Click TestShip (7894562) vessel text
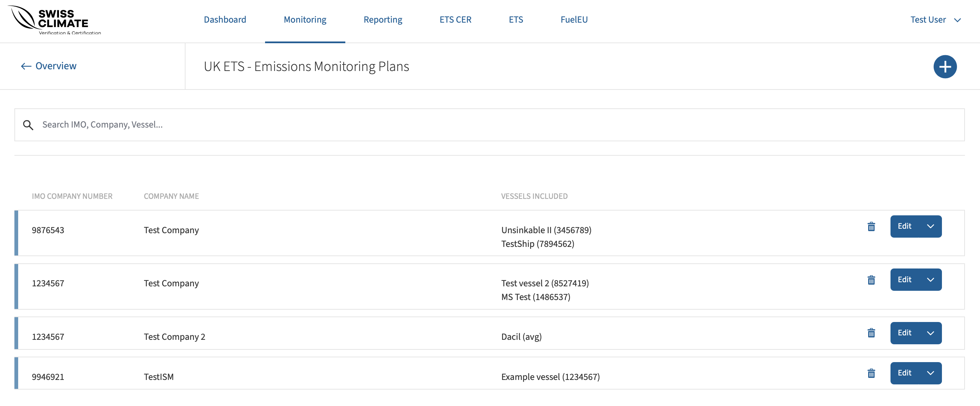 coord(538,244)
